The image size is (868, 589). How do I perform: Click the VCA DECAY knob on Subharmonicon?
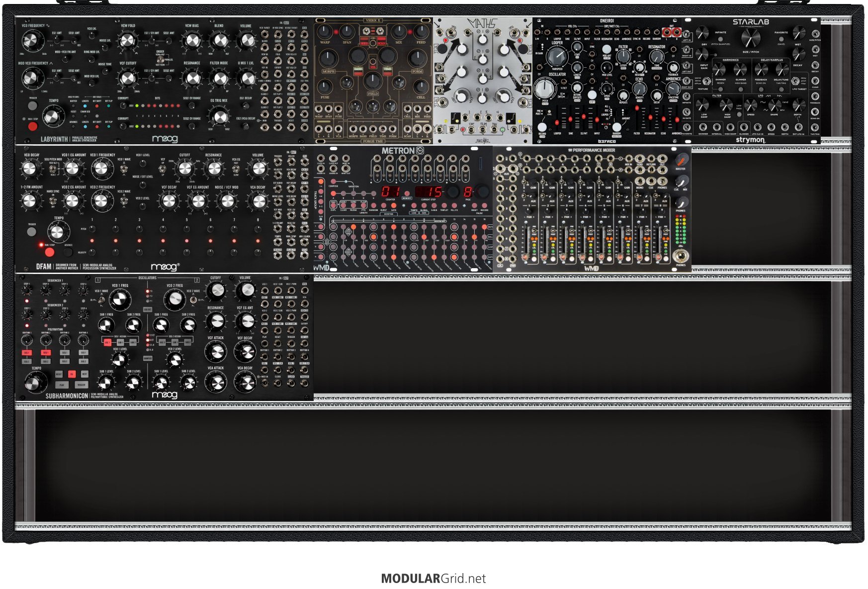point(245,382)
